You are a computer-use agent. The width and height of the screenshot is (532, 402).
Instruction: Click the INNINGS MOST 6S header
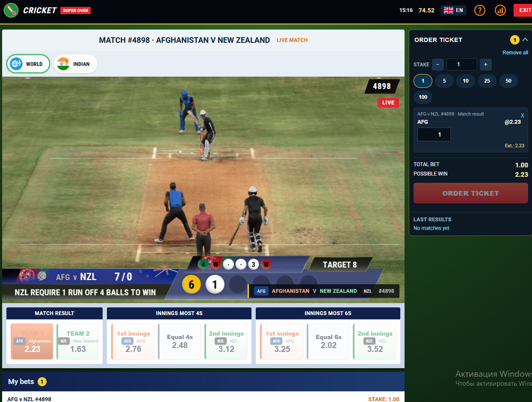pyautogui.click(x=328, y=313)
